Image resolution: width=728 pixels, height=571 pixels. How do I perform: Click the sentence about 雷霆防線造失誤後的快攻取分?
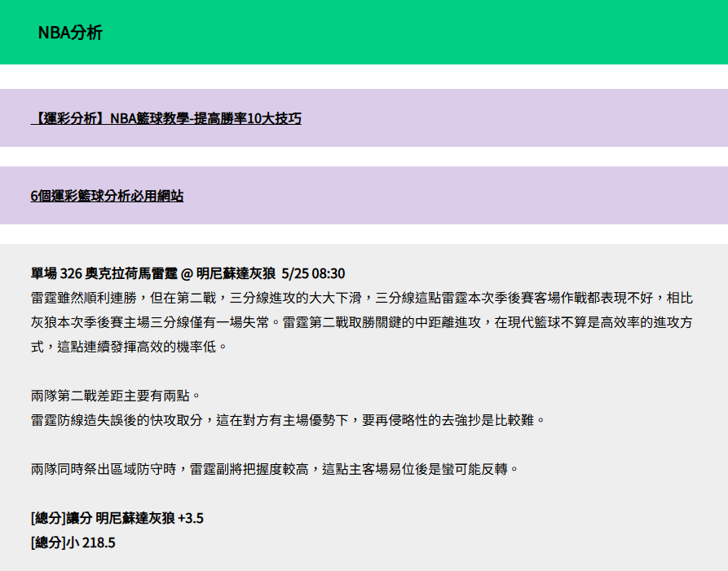click(x=288, y=420)
